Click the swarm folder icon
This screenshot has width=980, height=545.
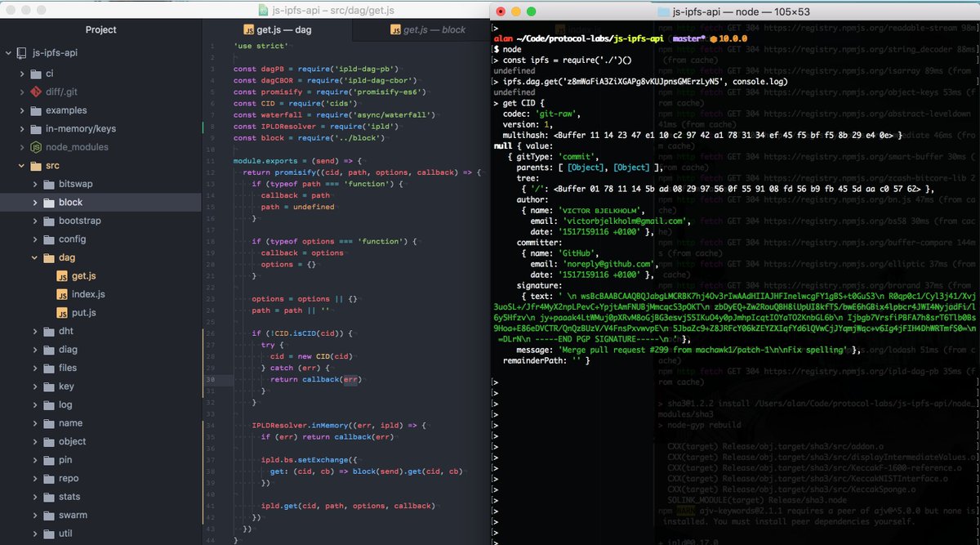click(x=49, y=515)
